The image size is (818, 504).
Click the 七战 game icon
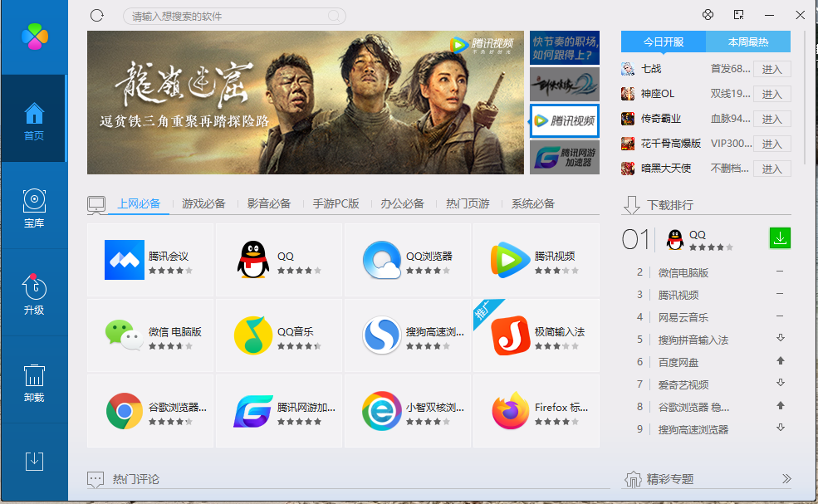pyautogui.click(x=628, y=69)
